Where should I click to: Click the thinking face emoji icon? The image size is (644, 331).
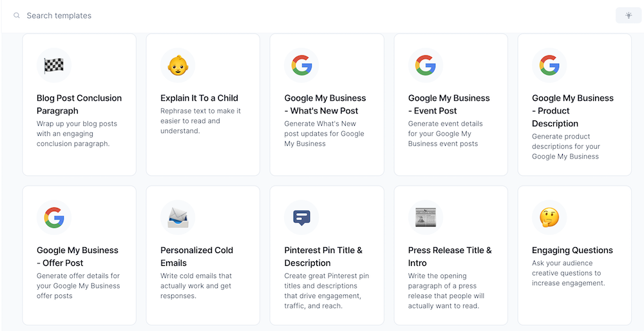coord(549,217)
